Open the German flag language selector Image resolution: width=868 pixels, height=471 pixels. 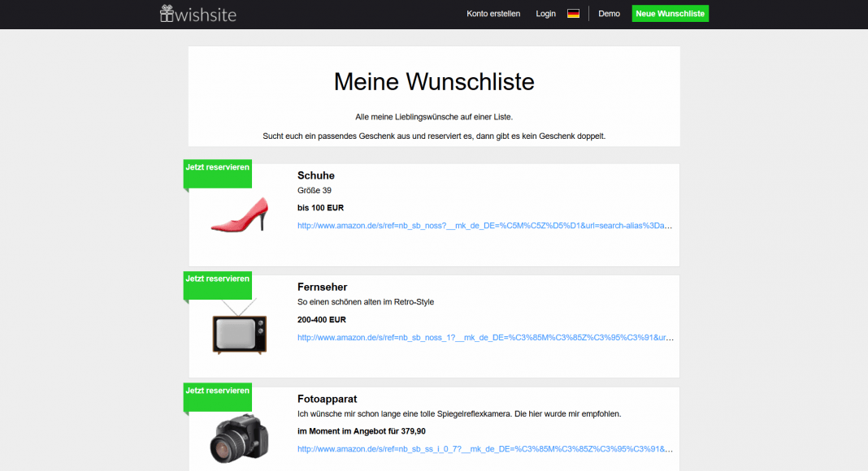point(574,14)
